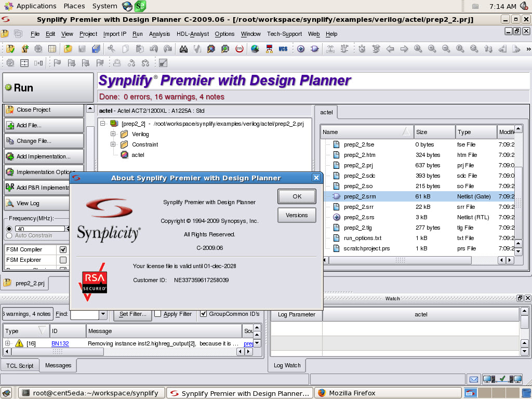Click the scissors Cut toolbar icon

click(x=111, y=49)
